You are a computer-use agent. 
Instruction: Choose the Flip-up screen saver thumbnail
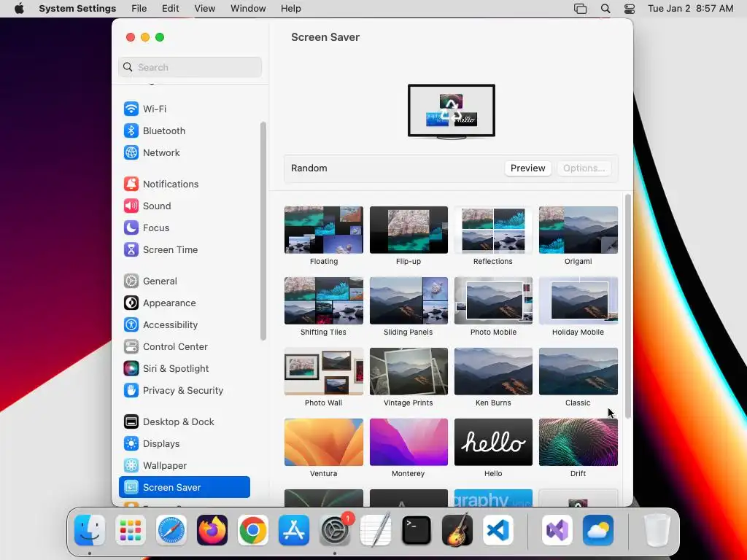[x=409, y=230]
